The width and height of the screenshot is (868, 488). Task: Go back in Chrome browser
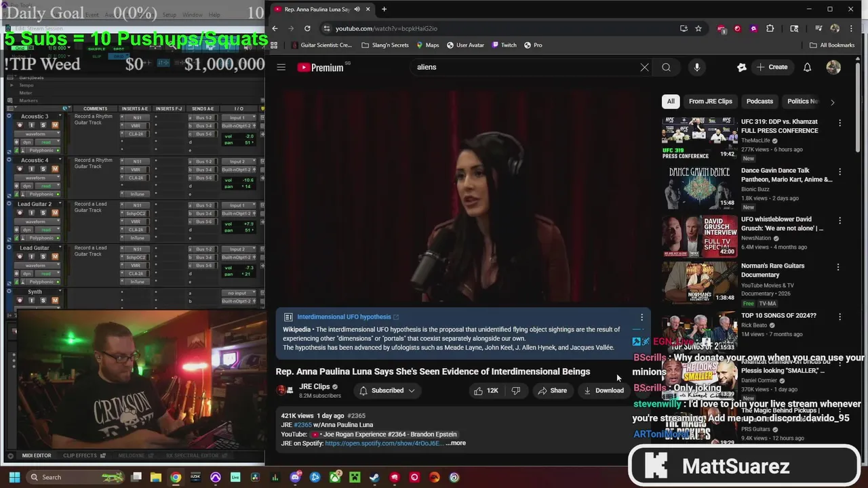click(x=275, y=28)
